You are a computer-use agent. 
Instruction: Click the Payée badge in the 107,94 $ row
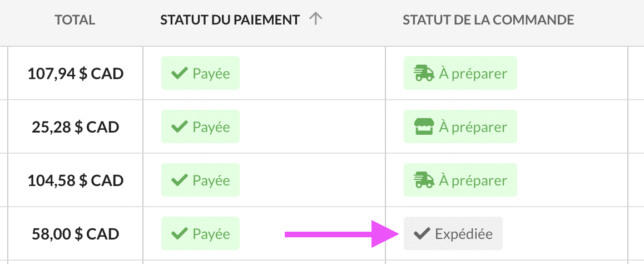pyautogui.click(x=200, y=73)
